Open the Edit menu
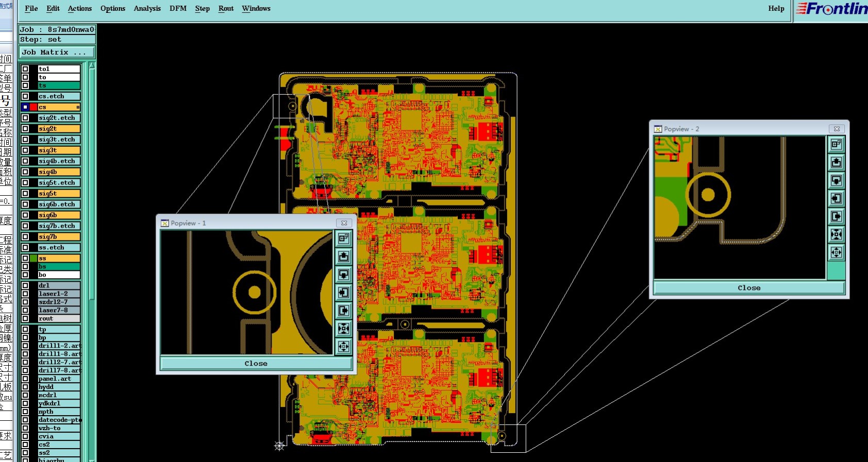 coord(53,8)
